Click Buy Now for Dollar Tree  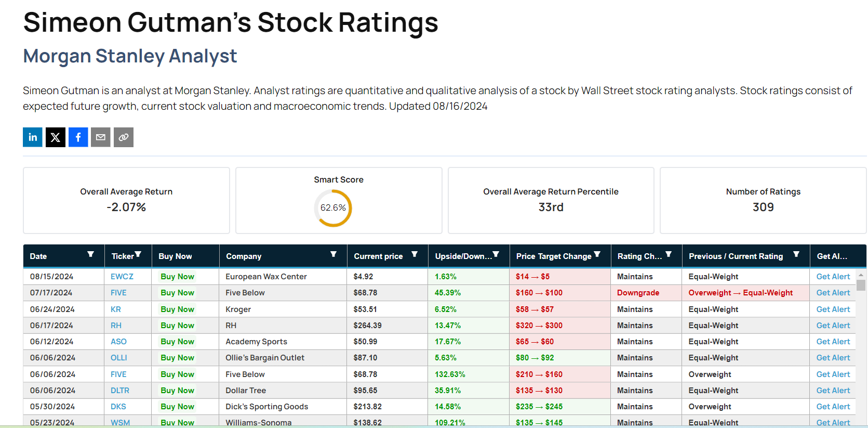(177, 391)
